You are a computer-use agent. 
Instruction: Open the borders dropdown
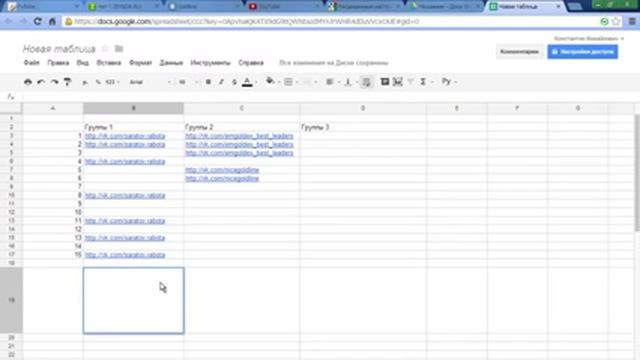point(291,82)
